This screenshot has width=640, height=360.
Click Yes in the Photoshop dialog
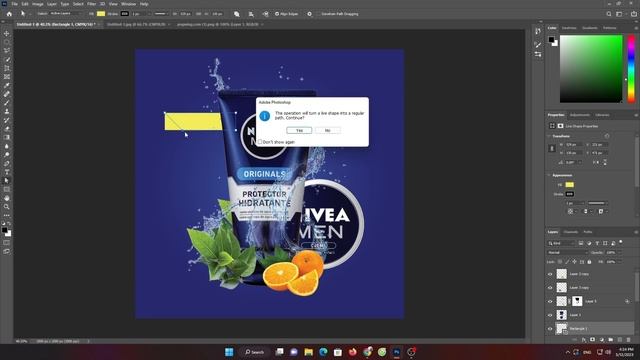click(299, 130)
